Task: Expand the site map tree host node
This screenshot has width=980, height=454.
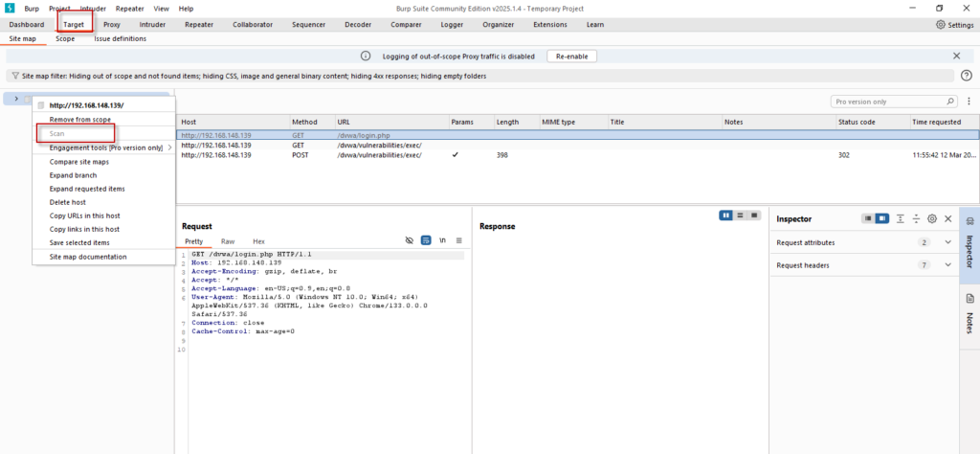Action: point(16,99)
